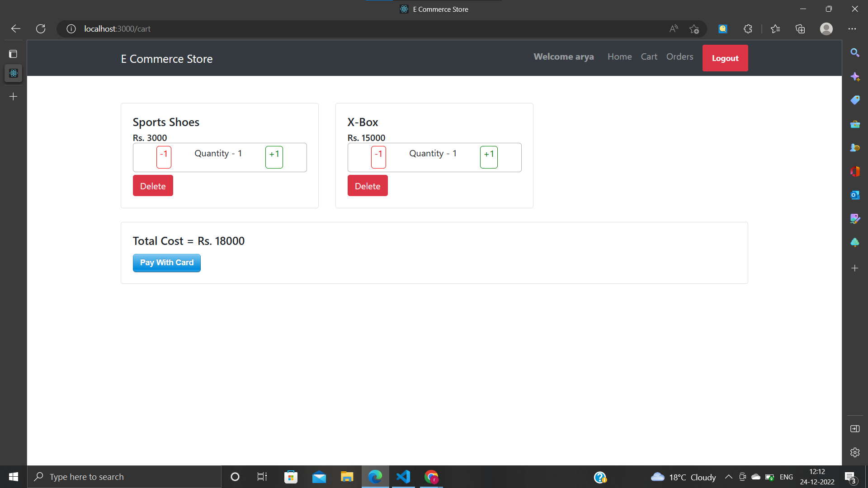Open the Games icon in the Edge sidebar
The height and width of the screenshot is (488, 868).
tap(855, 147)
